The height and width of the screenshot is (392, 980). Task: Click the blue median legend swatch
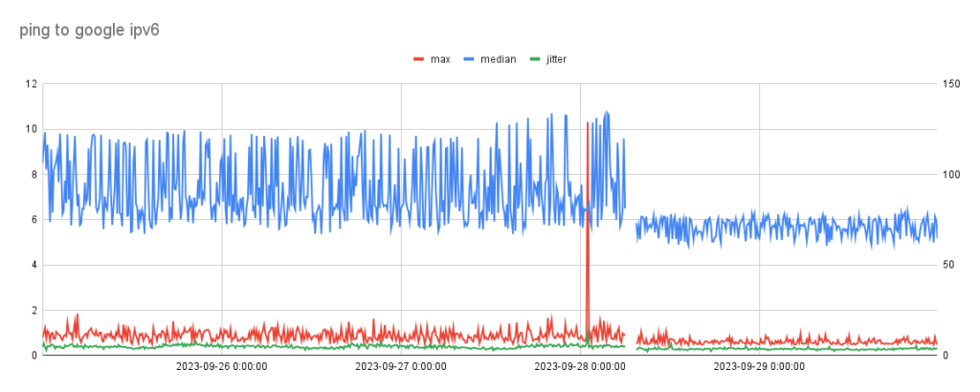click(471, 59)
